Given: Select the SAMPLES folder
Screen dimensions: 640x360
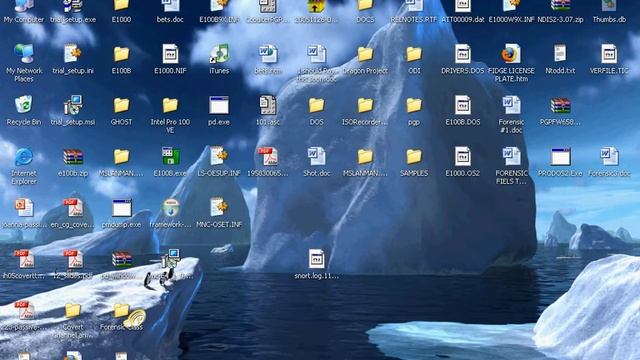Looking at the screenshot, I should coord(414,157).
